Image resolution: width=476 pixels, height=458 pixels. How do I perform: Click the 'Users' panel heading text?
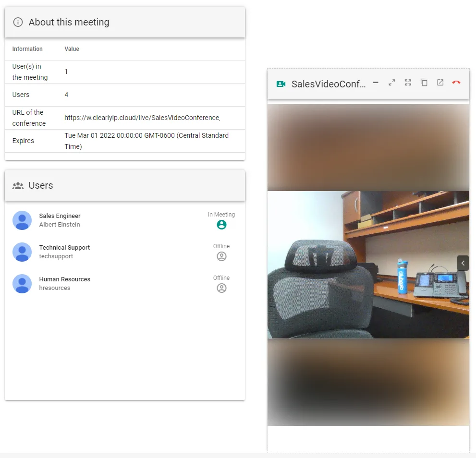click(41, 185)
